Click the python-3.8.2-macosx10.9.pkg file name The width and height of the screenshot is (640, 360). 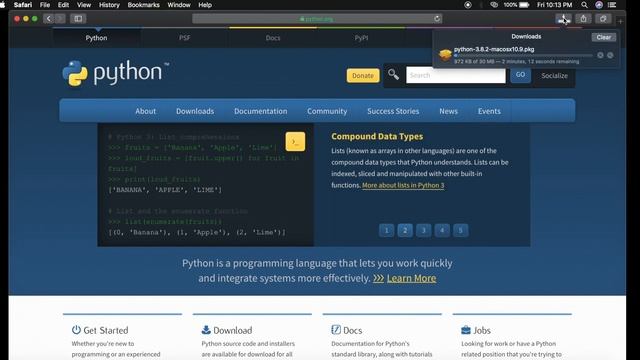tap(494, 49)
